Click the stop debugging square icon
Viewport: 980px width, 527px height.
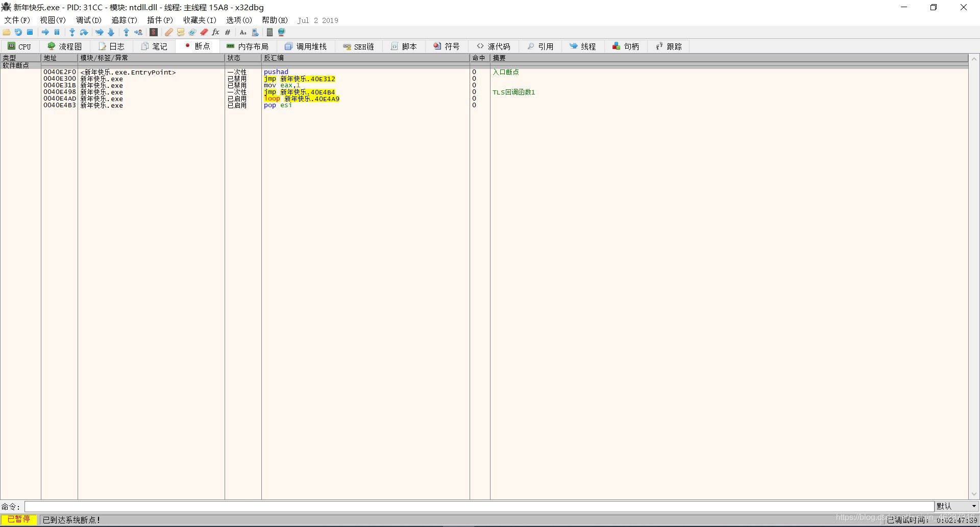click(30, 32)
